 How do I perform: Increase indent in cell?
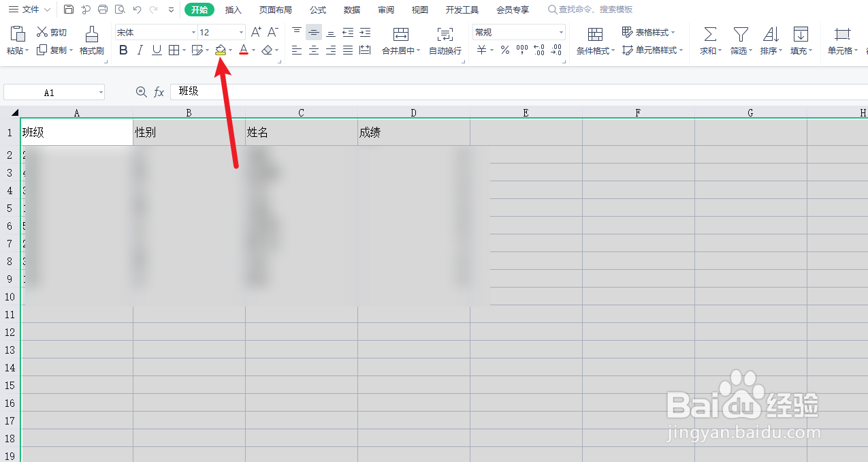365,32
